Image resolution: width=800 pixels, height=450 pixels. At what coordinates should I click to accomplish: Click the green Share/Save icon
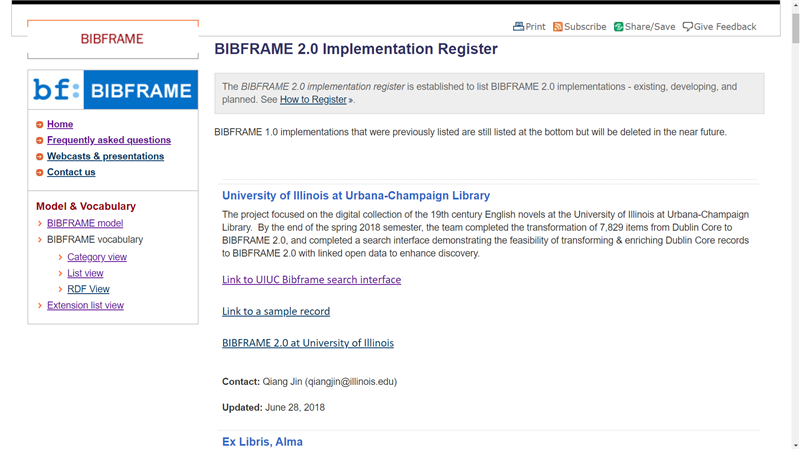click(619, 27)
